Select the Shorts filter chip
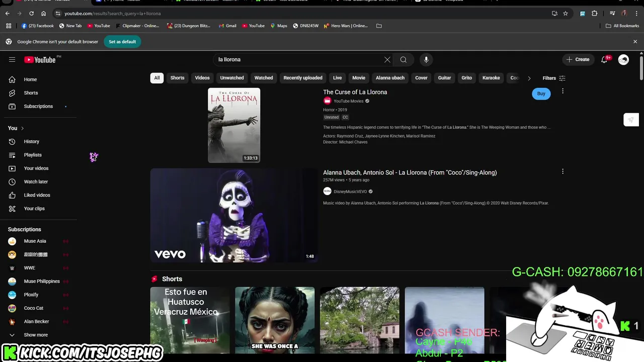The height and width of the screenshot is (362, 644). pyautogui.click(x=177, y=78)
